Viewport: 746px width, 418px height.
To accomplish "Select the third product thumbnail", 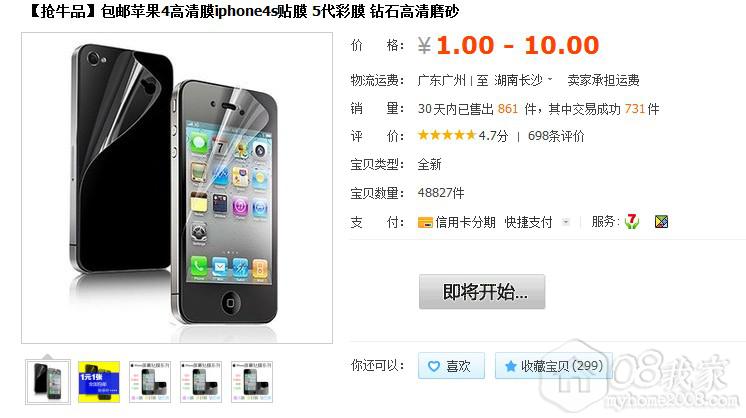I will 150,382.
